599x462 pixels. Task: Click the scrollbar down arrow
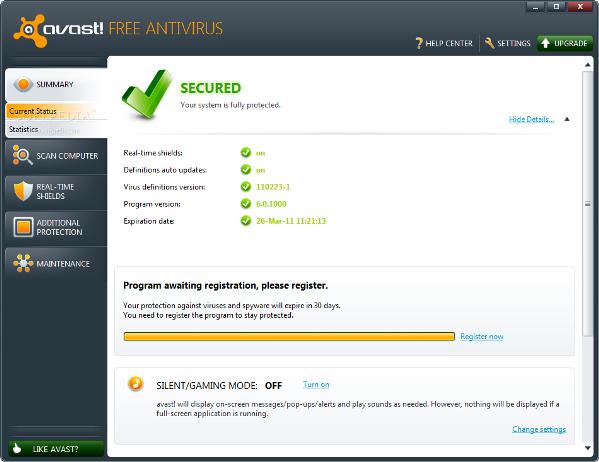click(x=588, y=448)
